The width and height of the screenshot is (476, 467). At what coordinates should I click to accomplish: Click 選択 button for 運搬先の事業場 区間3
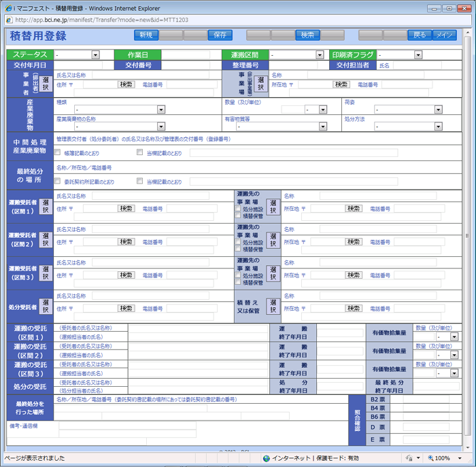[273, 273]
